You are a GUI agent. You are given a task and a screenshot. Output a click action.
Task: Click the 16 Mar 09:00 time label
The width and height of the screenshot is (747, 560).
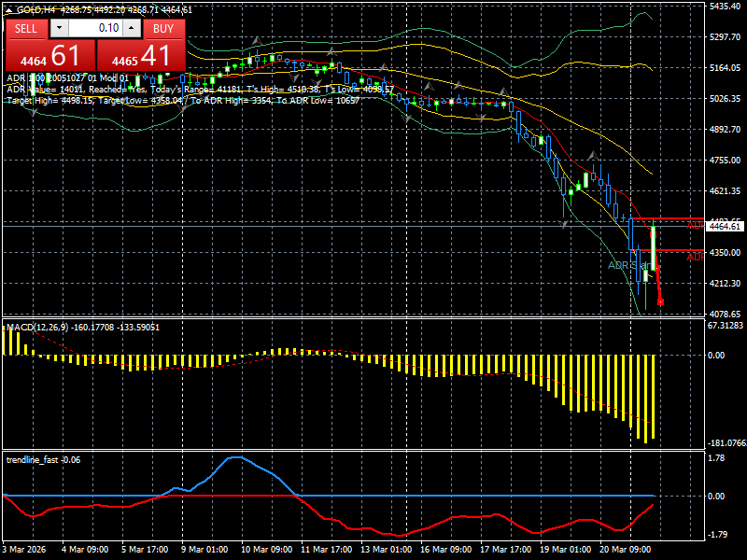coord(446,549)
